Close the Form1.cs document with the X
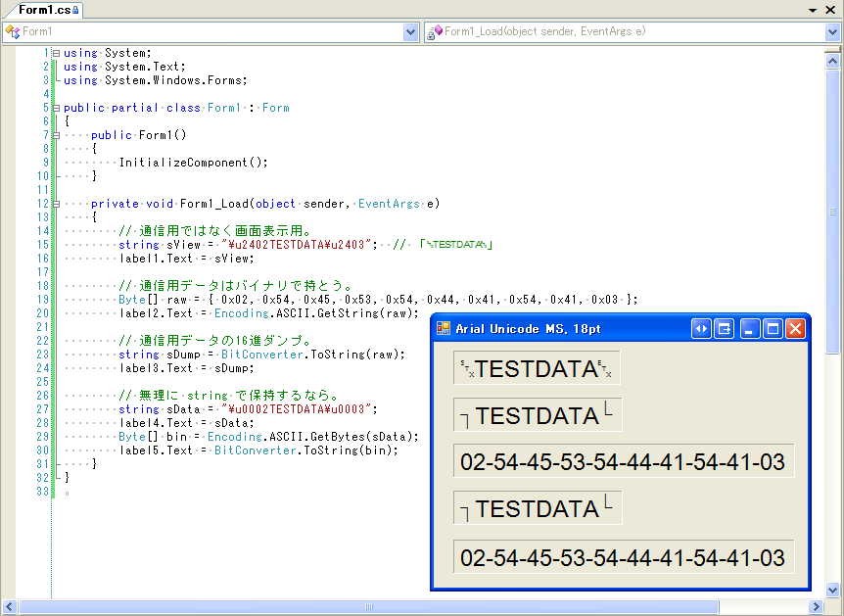 tap(830, 10)
